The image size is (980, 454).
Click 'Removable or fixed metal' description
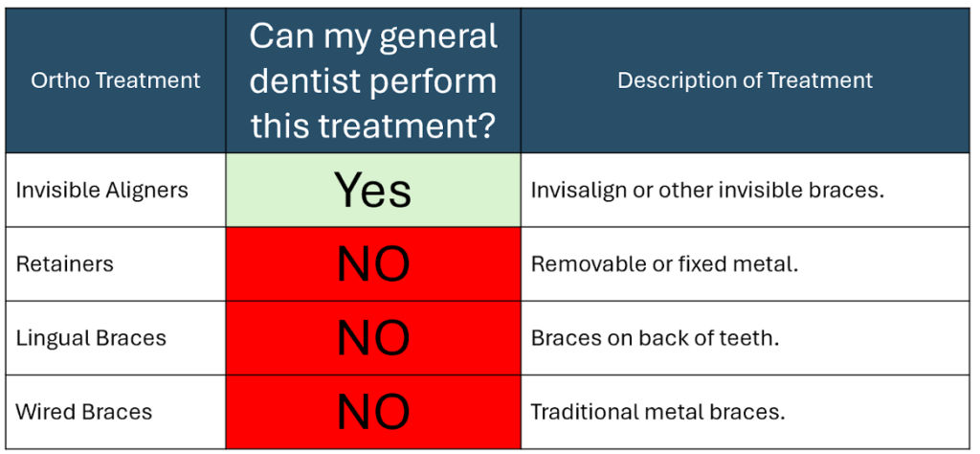point(745,264)
